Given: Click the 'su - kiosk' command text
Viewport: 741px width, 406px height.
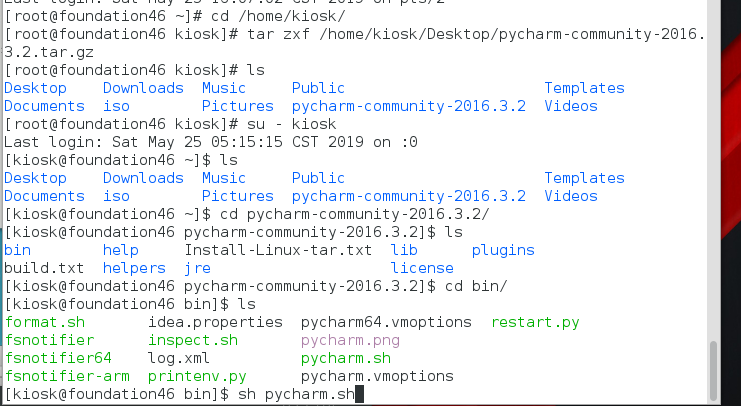Looking at the screenshot, I should [x=292, y=124].
